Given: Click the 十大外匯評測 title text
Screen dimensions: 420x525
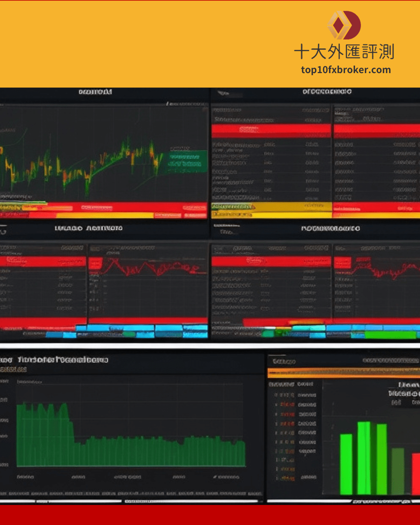Looking at the screenshot, I should [x=344, y=52].
